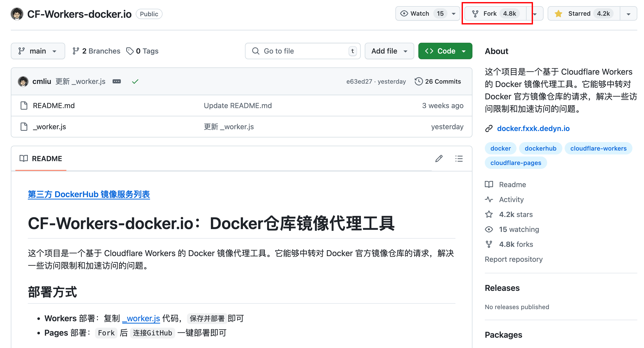The width and height of the screenshot is (644, 348).
Task: Open 第三方 DockerHub 镜像服务列表 link
Action: [89, 194]
